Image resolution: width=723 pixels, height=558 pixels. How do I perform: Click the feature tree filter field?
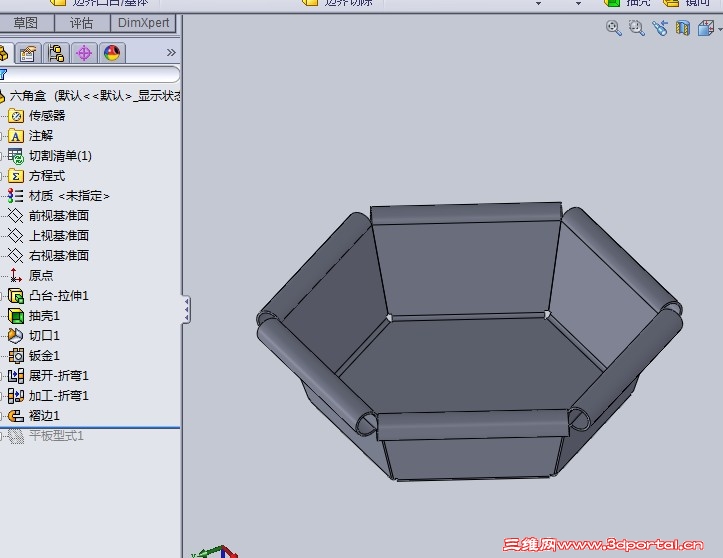92,74
